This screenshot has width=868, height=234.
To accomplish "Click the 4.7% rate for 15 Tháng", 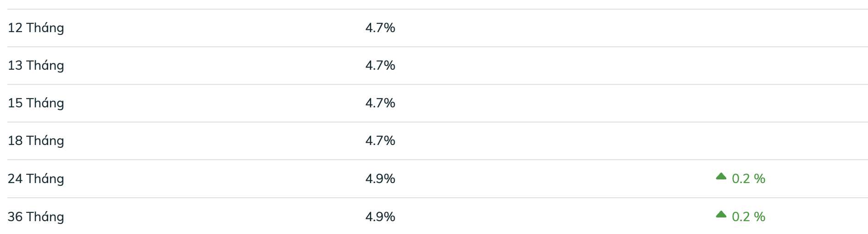I will tap(380, 103).
